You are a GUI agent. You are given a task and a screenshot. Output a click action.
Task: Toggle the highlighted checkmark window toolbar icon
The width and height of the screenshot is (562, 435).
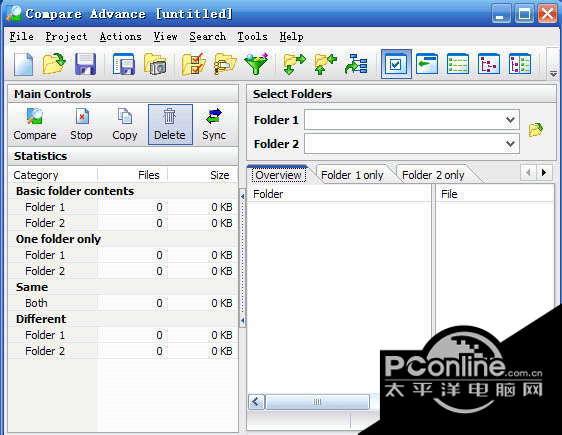[x=396, y=64]
